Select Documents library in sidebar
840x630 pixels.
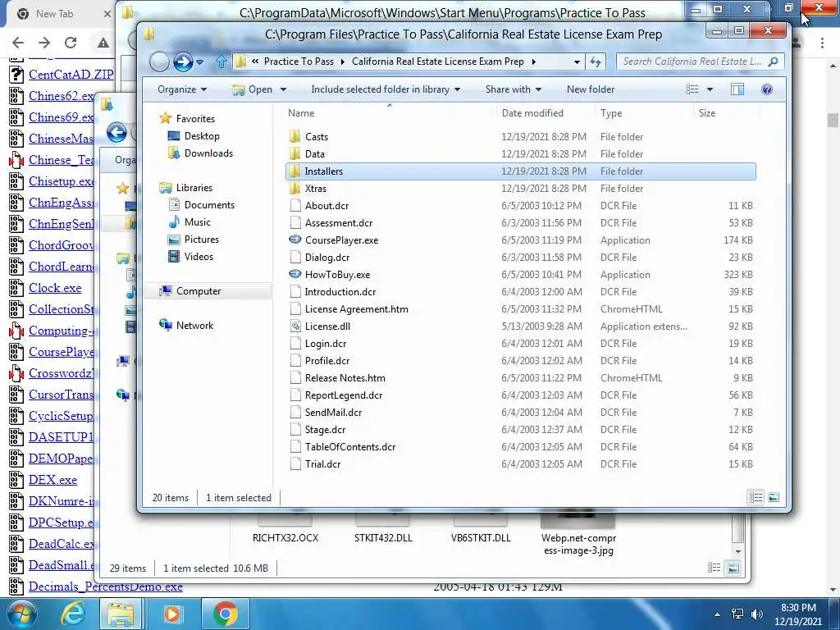(209, 204)
